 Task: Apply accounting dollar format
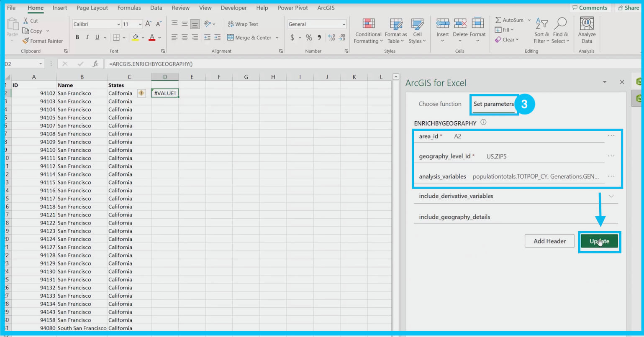[292, 38]
